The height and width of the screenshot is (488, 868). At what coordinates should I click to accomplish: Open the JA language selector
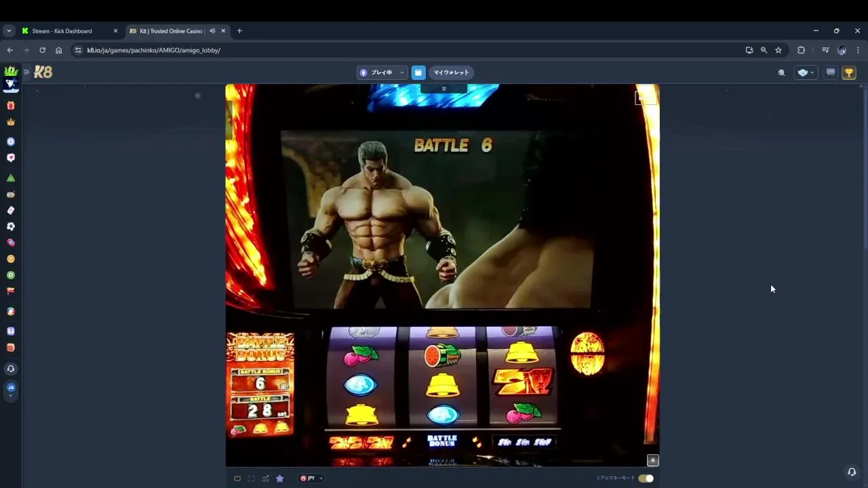coord(10,389)
